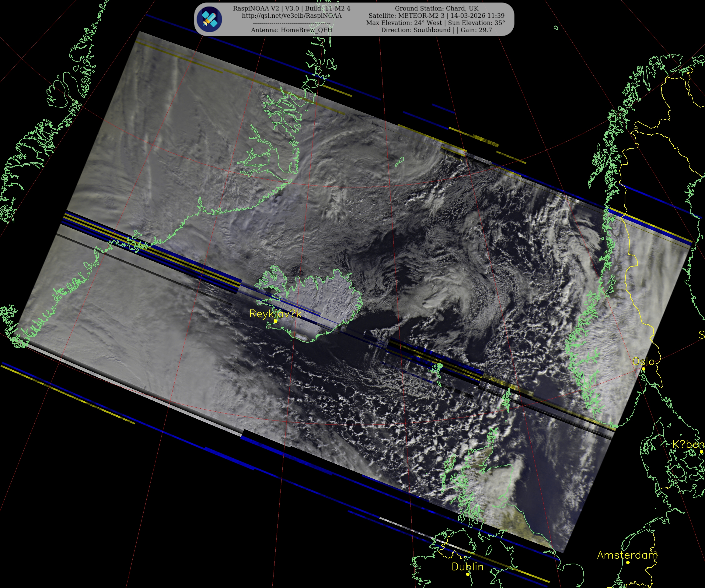Select the Oslo city label

pos(643,361)
